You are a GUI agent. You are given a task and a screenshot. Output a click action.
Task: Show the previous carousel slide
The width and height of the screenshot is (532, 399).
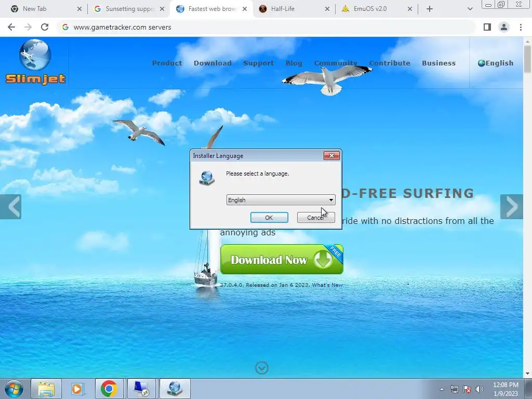[x=10, y=207]
